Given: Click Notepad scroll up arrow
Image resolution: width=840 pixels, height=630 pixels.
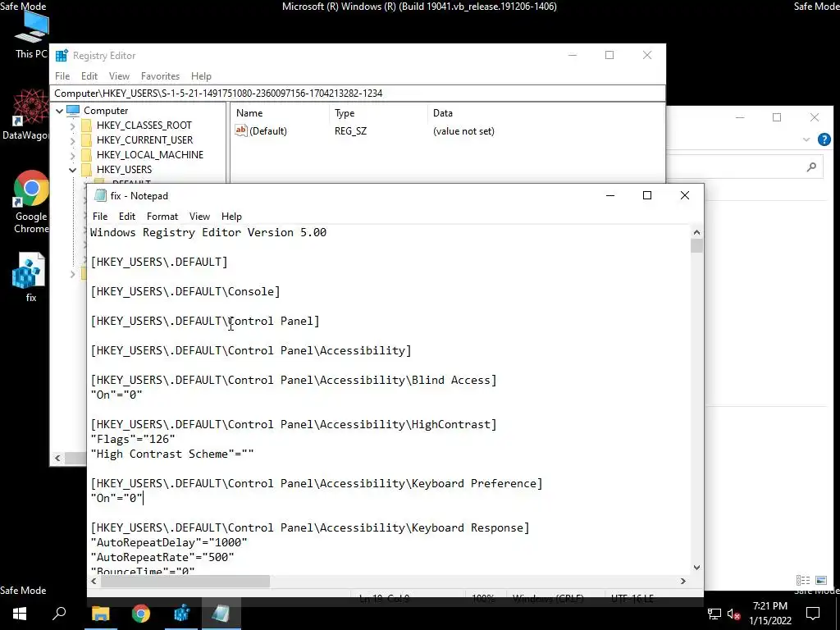Looking at the screenshot, I should tap(696, 232).
